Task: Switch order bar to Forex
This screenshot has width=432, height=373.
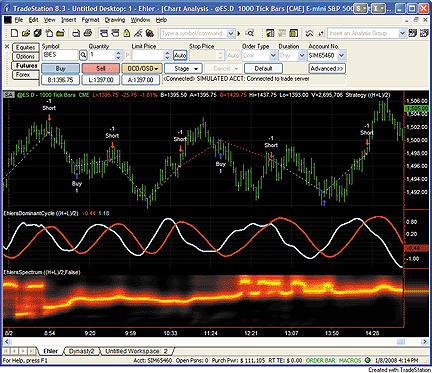Action: pyautogui.click(x=23, y=75)
